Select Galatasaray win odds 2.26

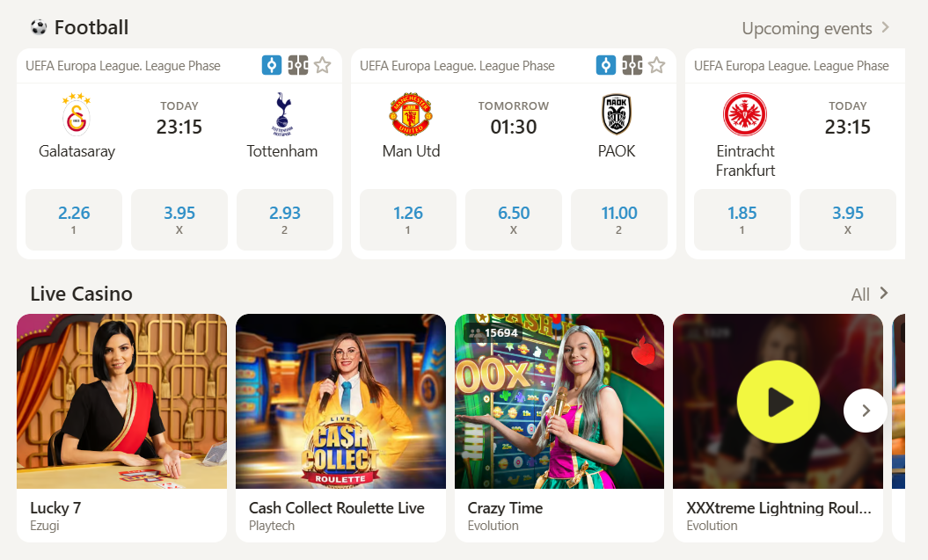(x=74, y=220)
